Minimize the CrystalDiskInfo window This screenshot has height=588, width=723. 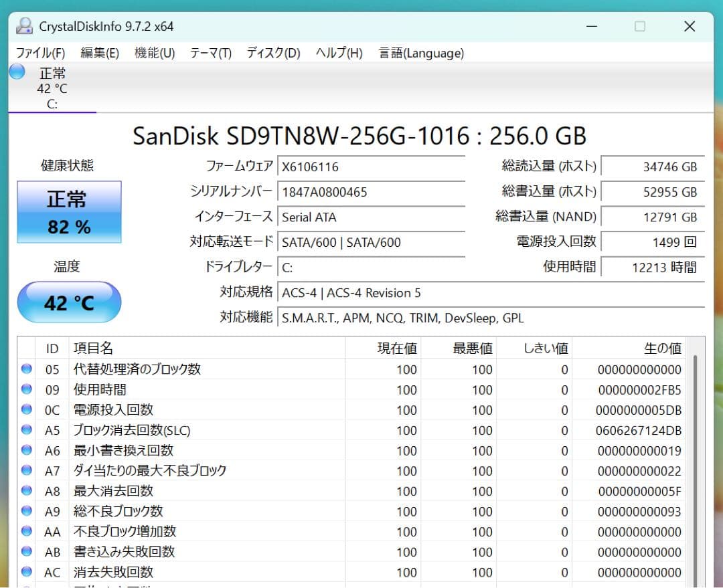pos(592,26)
